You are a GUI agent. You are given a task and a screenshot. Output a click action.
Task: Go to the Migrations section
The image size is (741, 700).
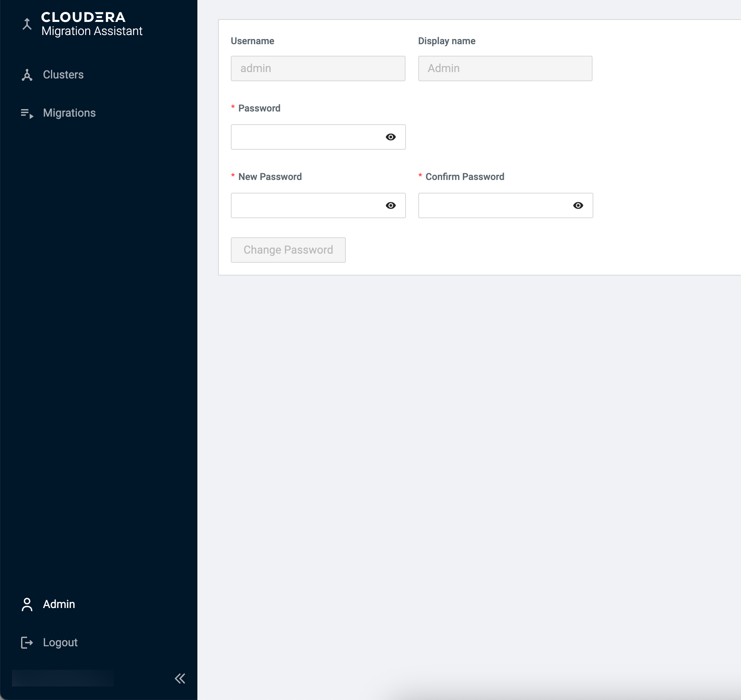69,113
